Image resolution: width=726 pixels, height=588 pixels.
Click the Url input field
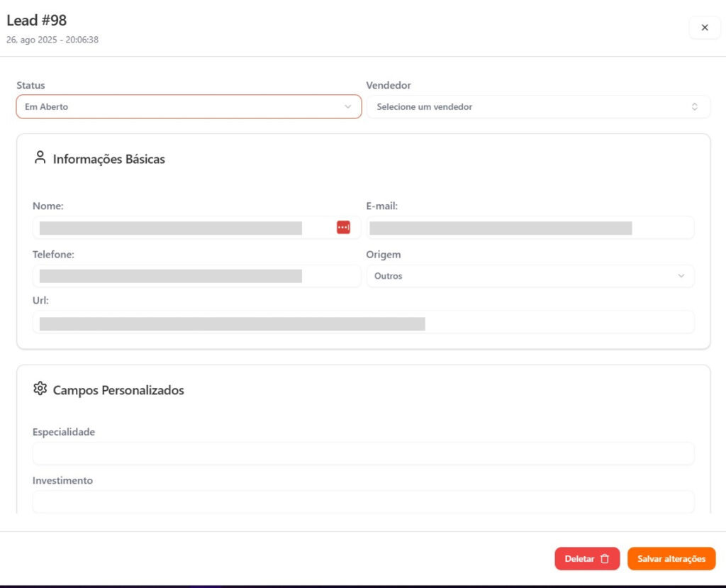(363, 323)
